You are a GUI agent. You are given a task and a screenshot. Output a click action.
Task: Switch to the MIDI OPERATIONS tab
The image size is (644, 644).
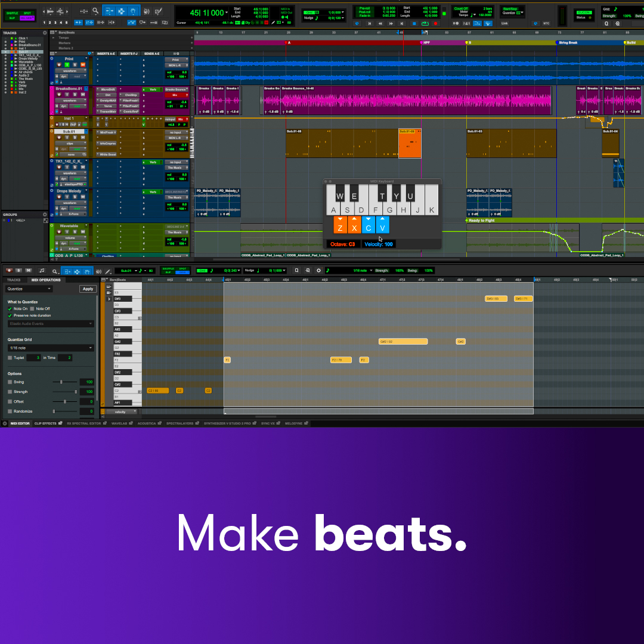click(x=46, y=280)
